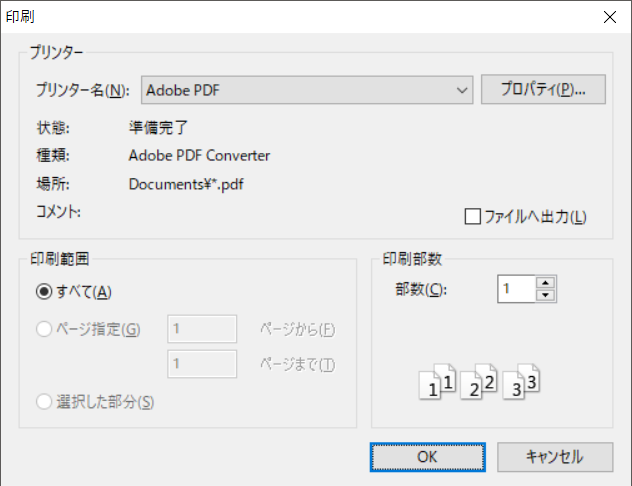Click the 部数 copies number field

[x=517, y=289]
